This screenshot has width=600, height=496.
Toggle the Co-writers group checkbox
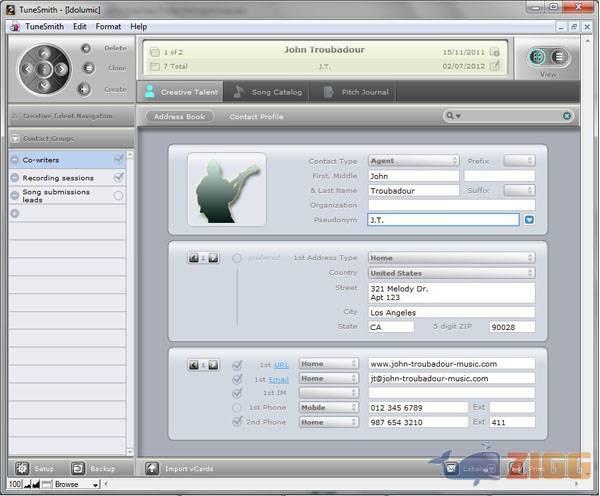(x=119, y=159)
